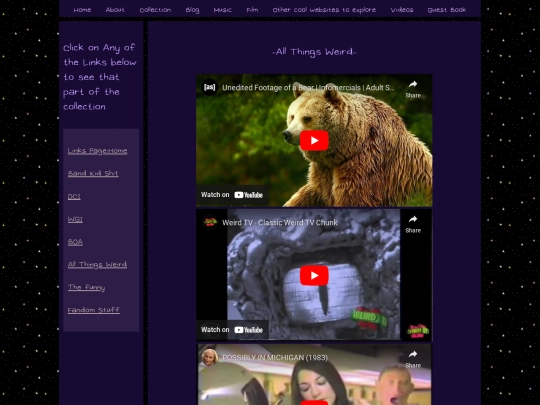This screenshot has width=540, height=405.
Task: Open Videos in navigation bar
Action: [x=402, y=10]
